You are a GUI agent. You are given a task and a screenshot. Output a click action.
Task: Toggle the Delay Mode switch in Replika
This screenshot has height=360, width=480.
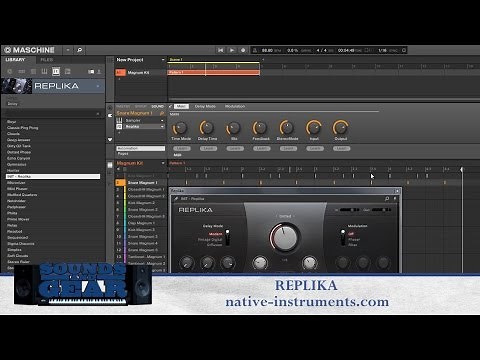227,237
